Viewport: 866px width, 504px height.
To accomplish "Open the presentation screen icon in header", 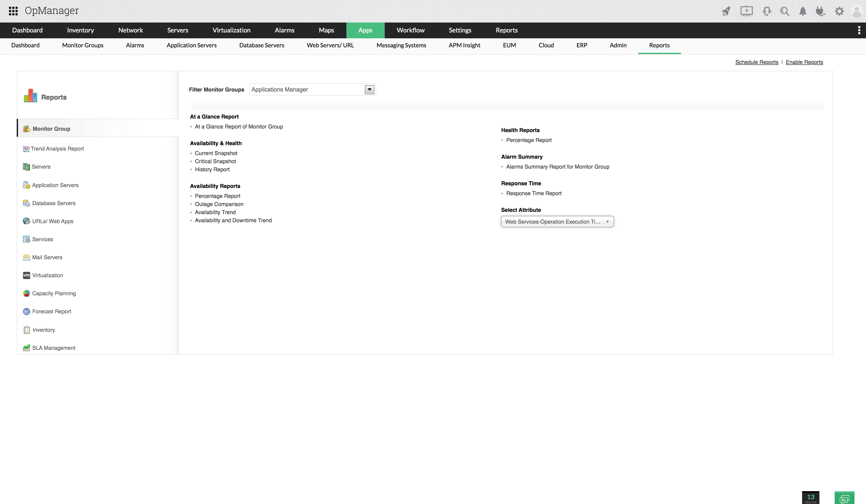I will coord(746,11).
